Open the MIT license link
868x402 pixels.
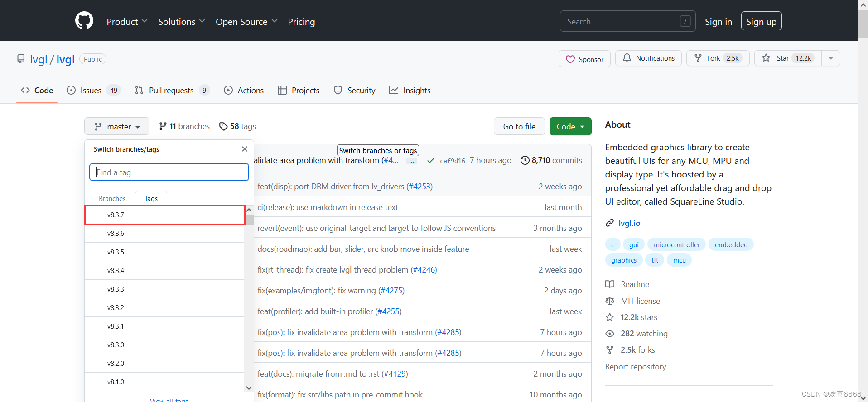pyautogui.click(x=633, y=301)
